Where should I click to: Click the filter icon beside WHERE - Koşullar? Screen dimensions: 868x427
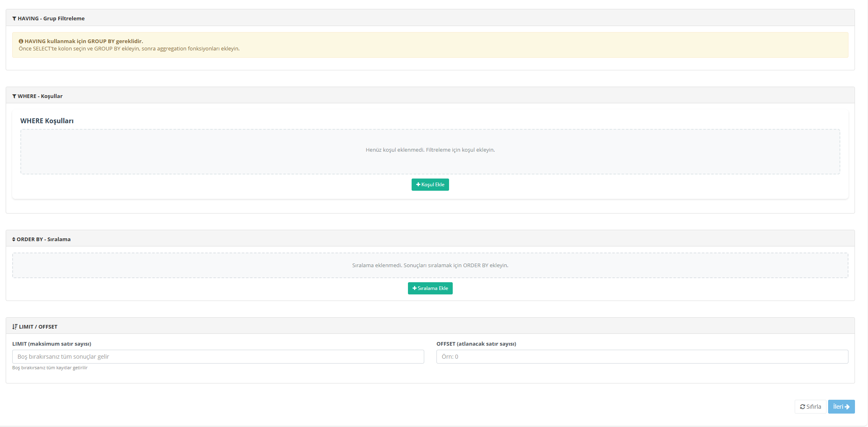pyautogui.click(x=14, y=96)
